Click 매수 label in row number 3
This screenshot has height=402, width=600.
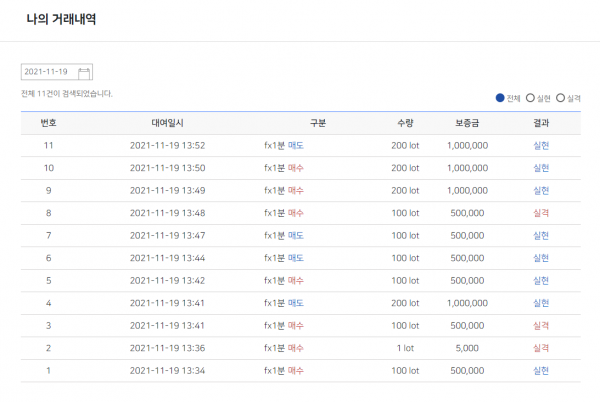(296, 326)
